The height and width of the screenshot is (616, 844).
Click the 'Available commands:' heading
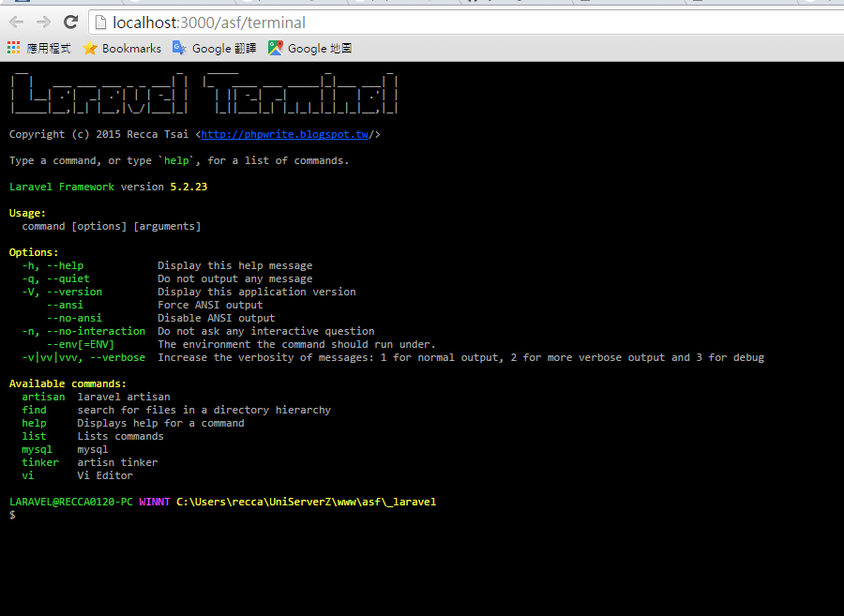[x=68, y=383]
